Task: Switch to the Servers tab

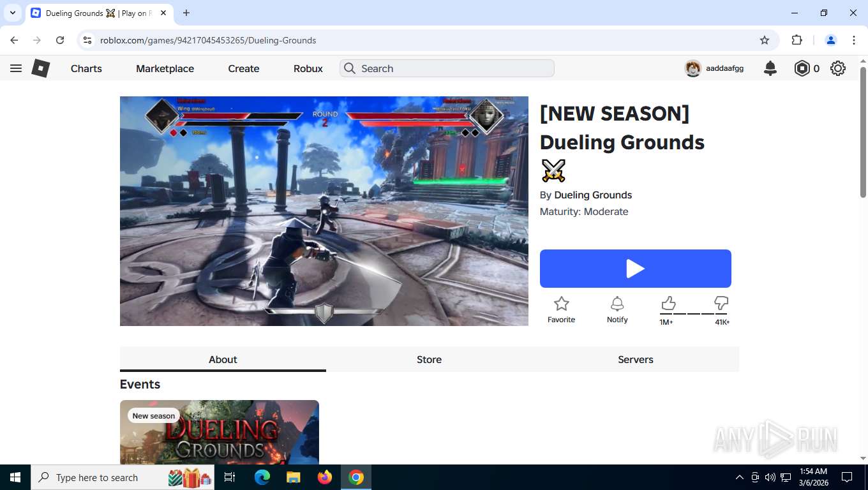Action: [636, 359]
